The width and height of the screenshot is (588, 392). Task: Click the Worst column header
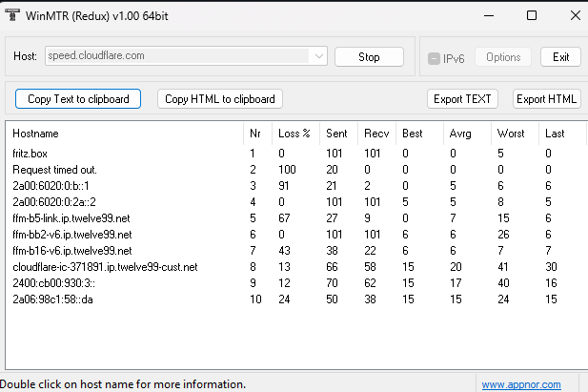515,134
